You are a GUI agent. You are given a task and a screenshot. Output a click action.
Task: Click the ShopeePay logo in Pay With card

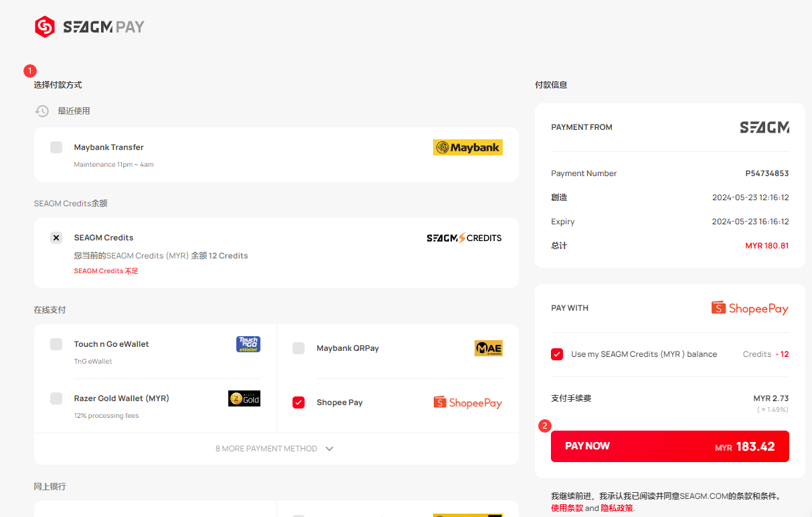pos(750,308)
